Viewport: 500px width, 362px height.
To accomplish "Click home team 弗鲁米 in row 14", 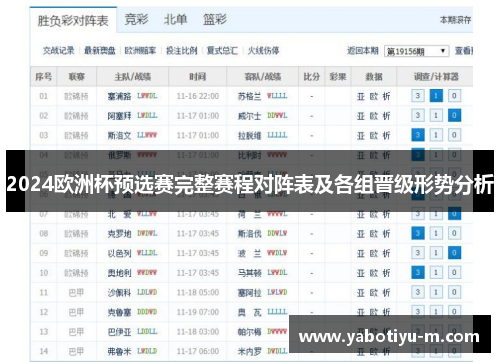I will 119,351.
